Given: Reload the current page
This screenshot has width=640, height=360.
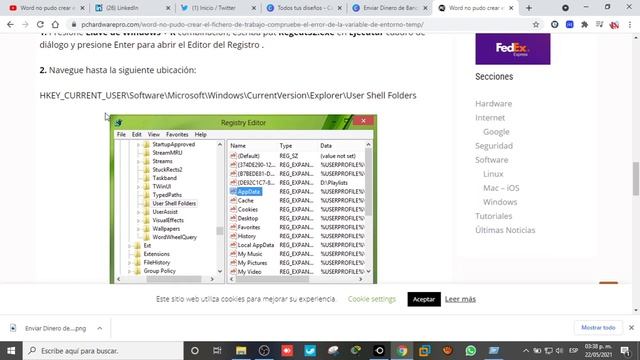Looking at the screenshot, I should tap(40, 24).
